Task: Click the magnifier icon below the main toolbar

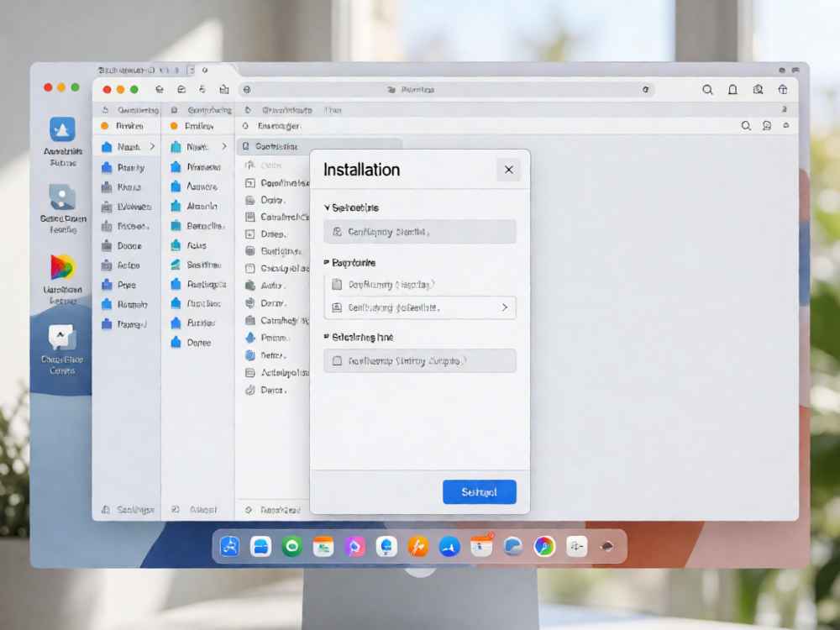Action: pyautogui.click(x=746, y=126)
